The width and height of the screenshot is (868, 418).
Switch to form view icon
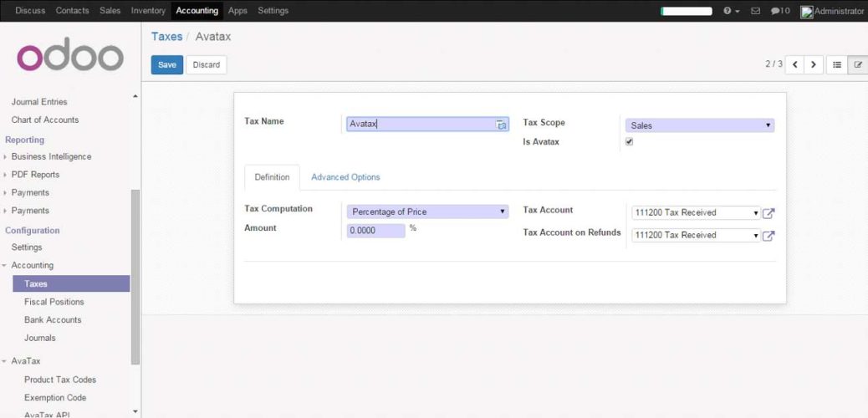(858, 64)
